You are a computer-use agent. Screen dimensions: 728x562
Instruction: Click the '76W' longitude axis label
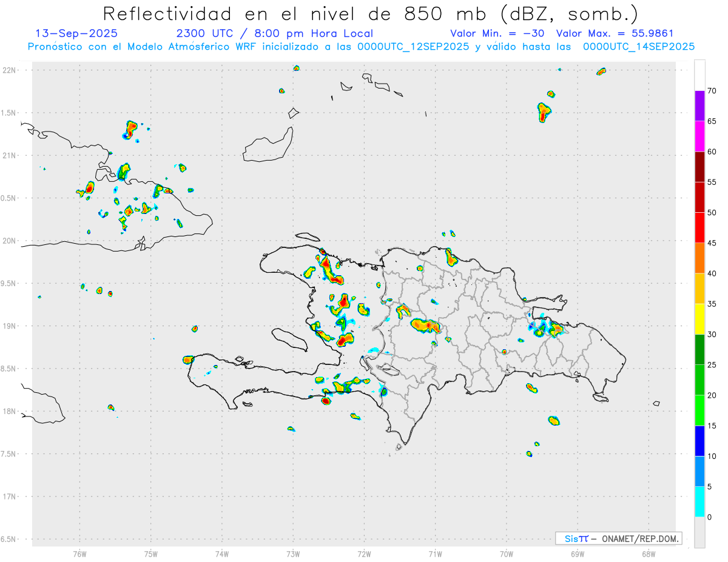point(79,554)
